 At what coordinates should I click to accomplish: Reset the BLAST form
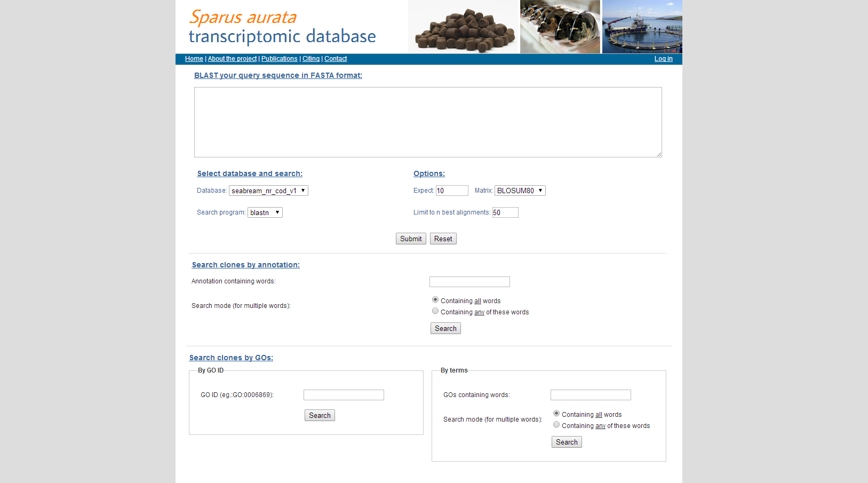pyautogui.click(x=443, y=239)
